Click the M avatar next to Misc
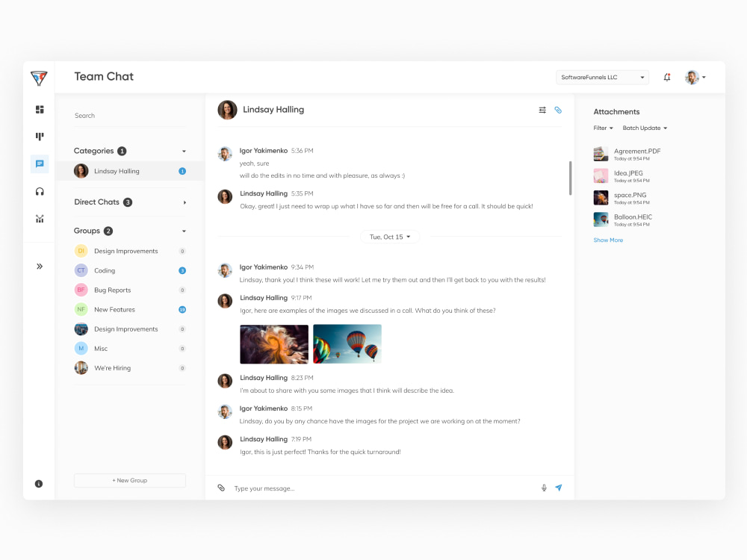 (x=81, y=349)
